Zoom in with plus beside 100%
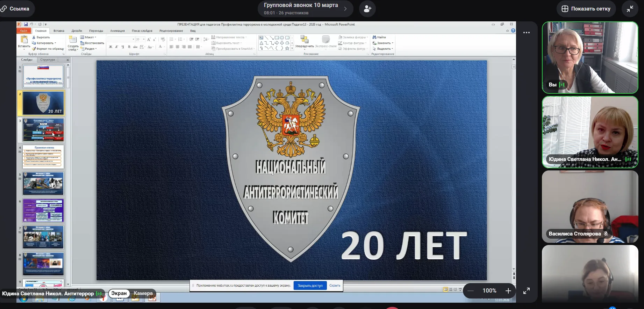This screenshot has width=644, height=309. 508,291
